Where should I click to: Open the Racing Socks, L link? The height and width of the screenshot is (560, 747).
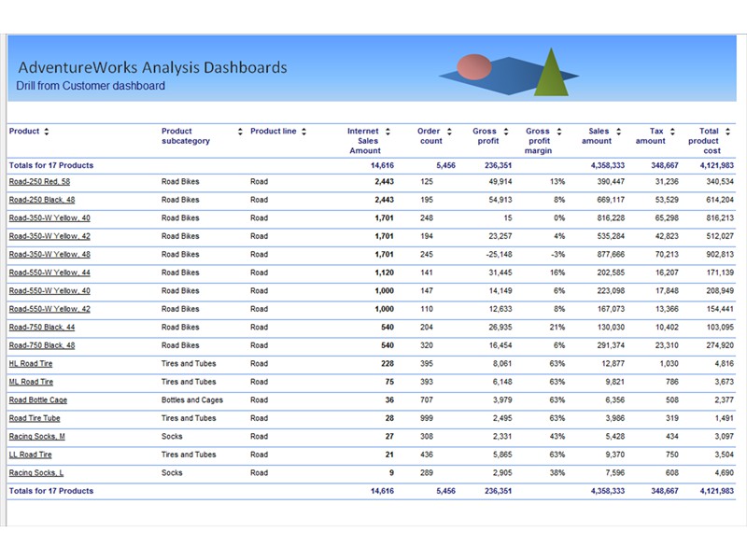coord(36,473)
